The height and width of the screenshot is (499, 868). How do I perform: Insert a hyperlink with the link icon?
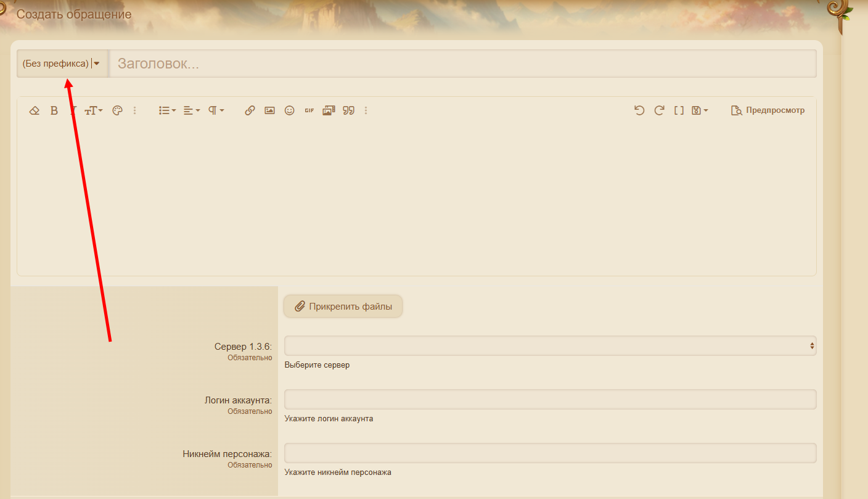pos(250,110)
